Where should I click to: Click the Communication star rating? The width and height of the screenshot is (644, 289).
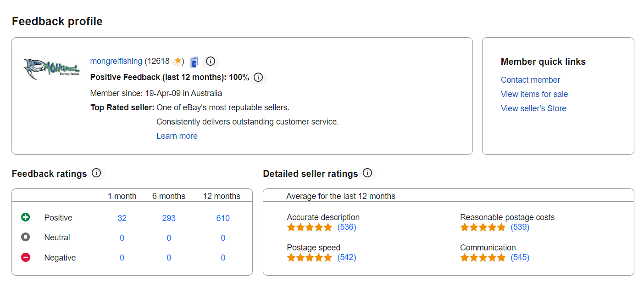[483, 258]
